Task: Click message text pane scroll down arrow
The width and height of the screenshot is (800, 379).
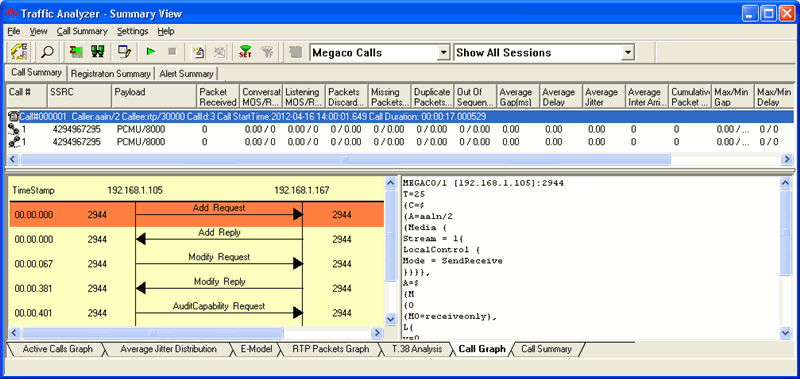Action: point(786,333)
